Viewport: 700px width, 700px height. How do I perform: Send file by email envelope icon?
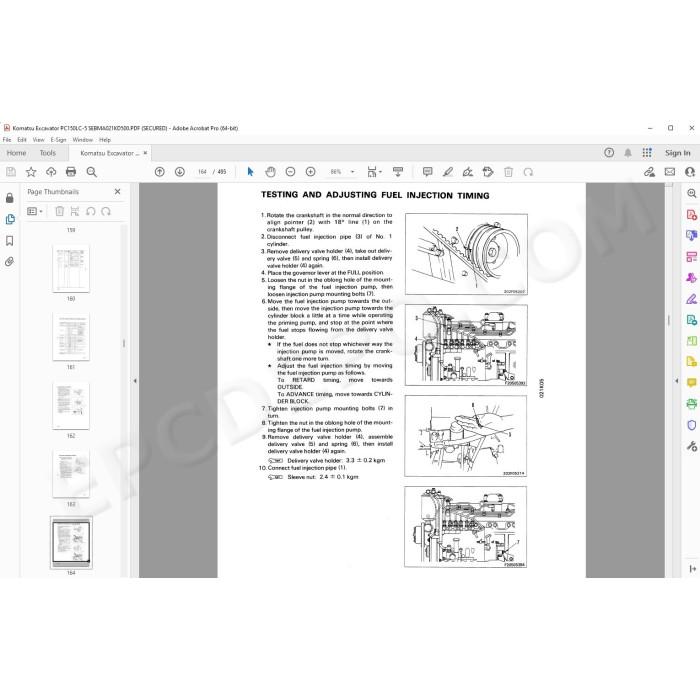[x=670, y=172]
